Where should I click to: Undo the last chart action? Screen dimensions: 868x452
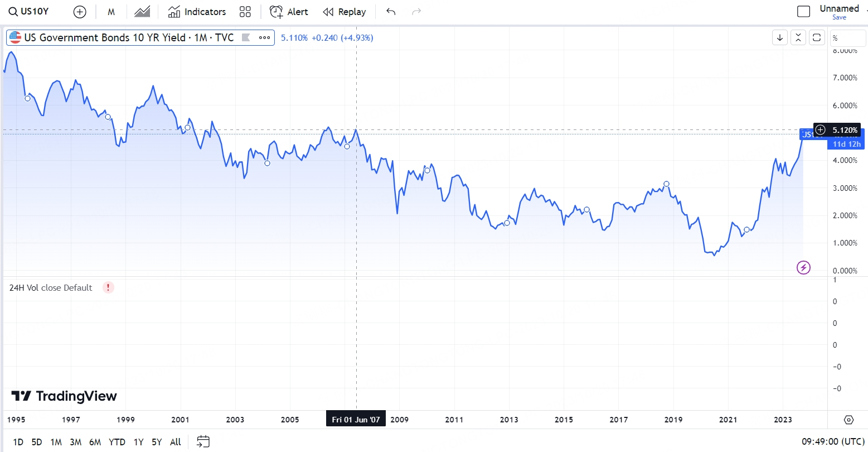(x=391, y=12)
